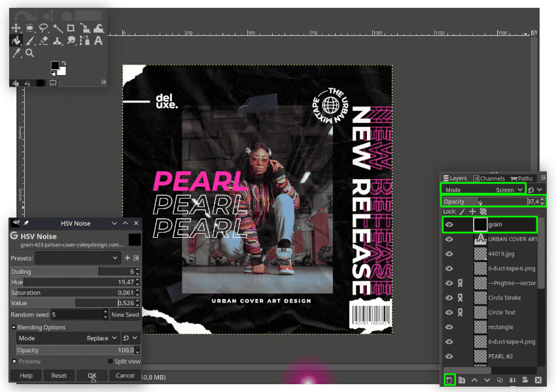Select the Ellipse Select tool
556x392 pixels.
(x=30, y=28)
